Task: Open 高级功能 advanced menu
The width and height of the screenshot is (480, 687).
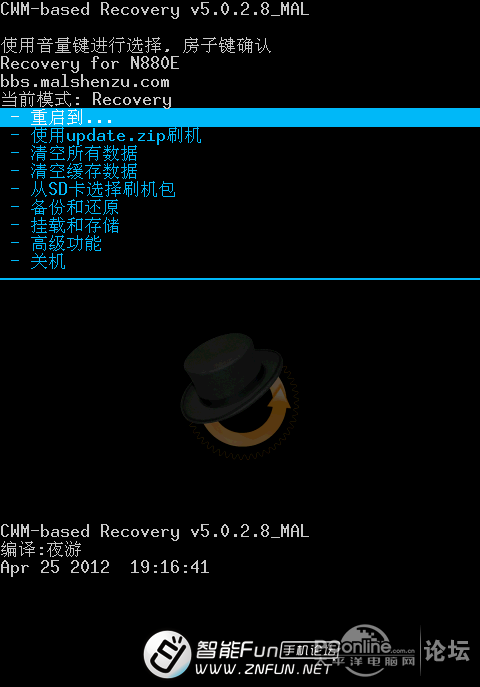Action: click(66, 243)
